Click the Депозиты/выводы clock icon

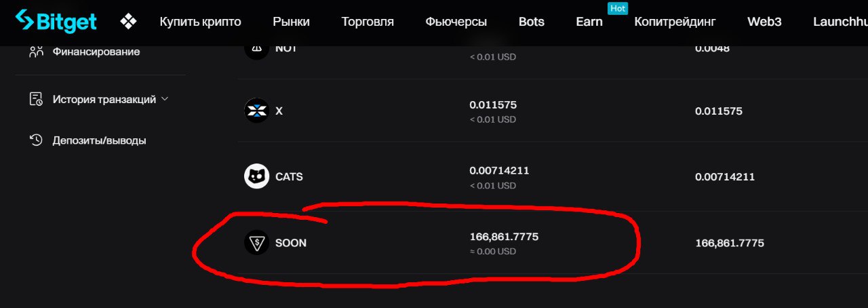(x=37, y=140)
